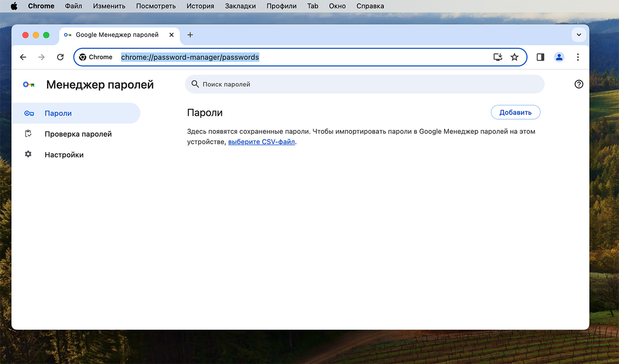Open the Справка menu

(x=370, y=6)
